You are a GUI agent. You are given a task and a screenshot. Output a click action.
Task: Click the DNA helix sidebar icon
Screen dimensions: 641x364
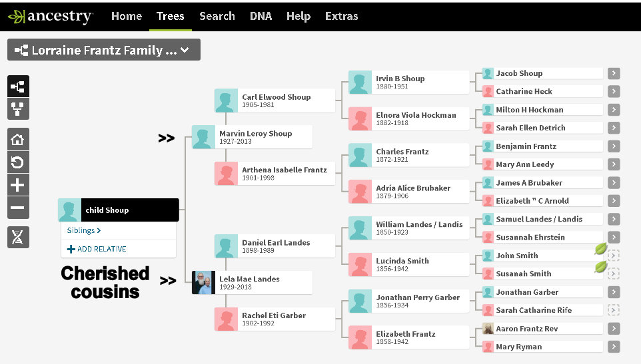click(18, 237)
